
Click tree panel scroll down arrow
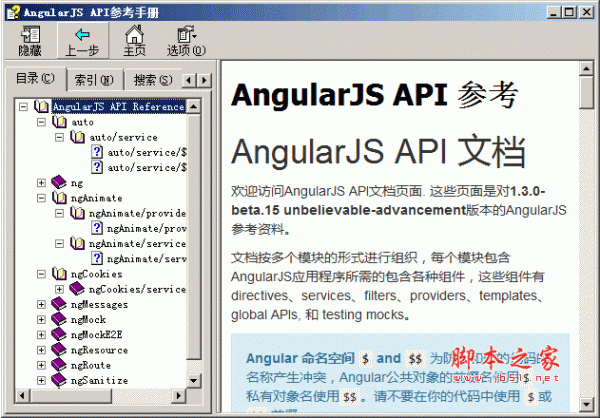coord(194,380)
